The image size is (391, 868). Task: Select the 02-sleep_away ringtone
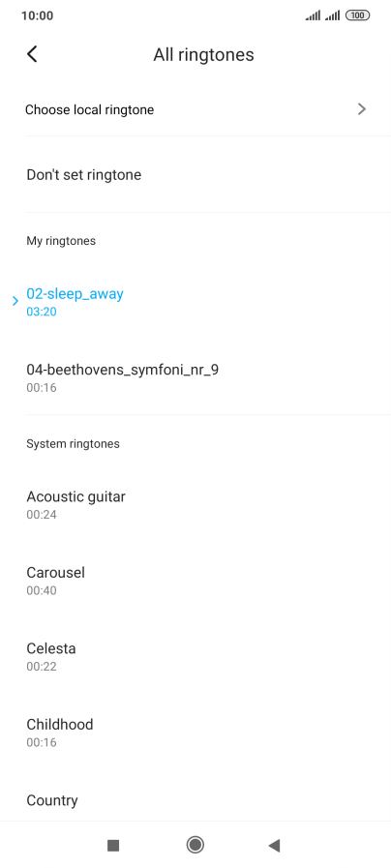click(x=195, y=301)
